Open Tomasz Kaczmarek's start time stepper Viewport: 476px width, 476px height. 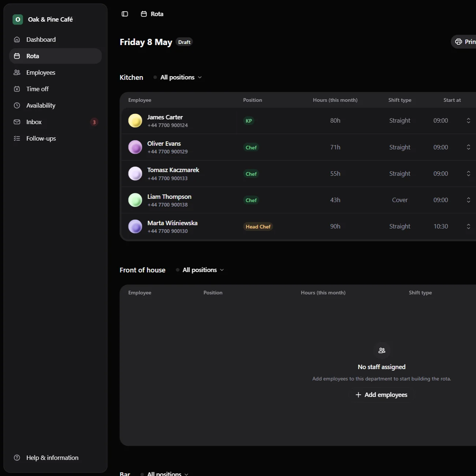click(468, 174)
